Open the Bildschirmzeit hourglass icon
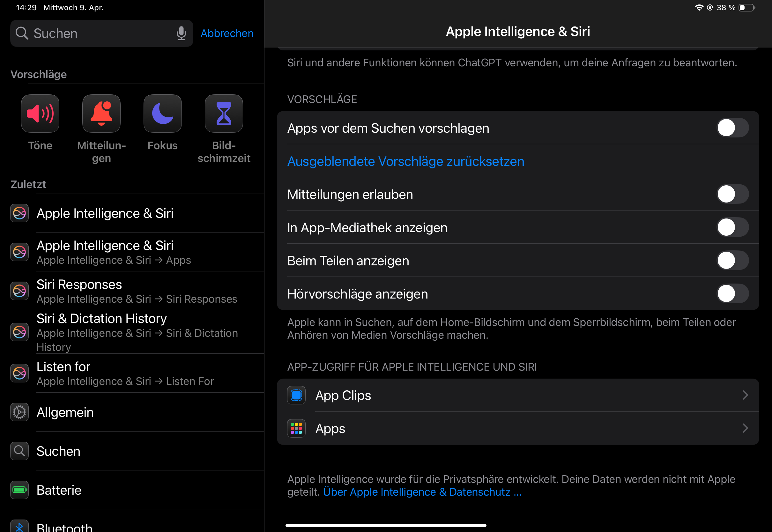772x532 pixels. coord(224,114)
